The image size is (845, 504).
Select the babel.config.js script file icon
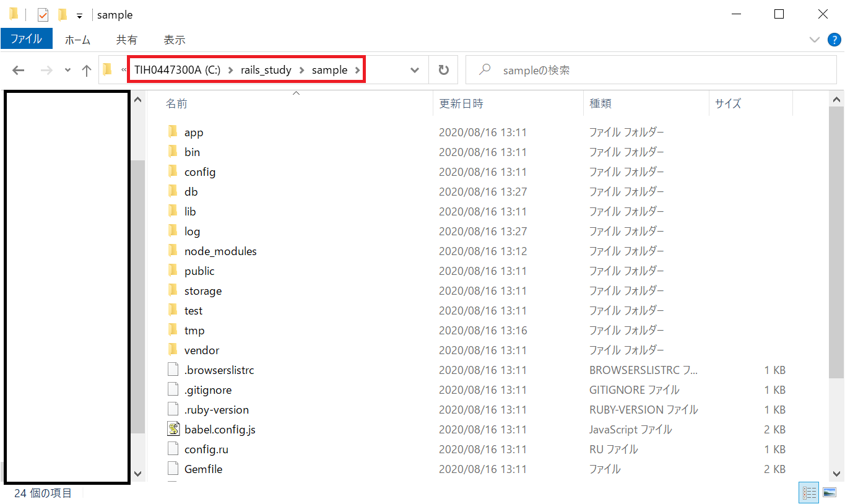coord(173,429)
